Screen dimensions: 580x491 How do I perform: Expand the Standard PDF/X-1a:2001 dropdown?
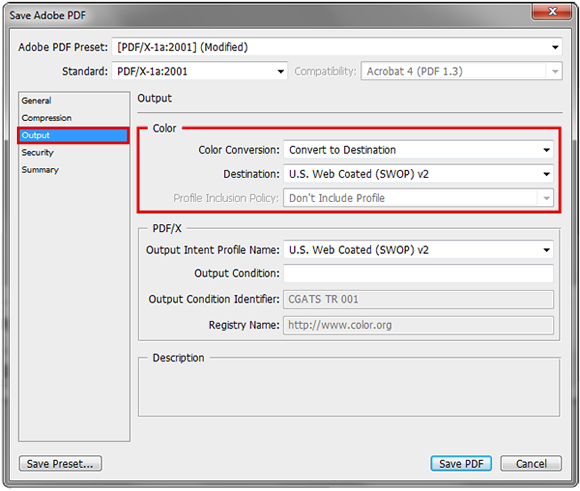pyautogui.click(x=199, y=71)
